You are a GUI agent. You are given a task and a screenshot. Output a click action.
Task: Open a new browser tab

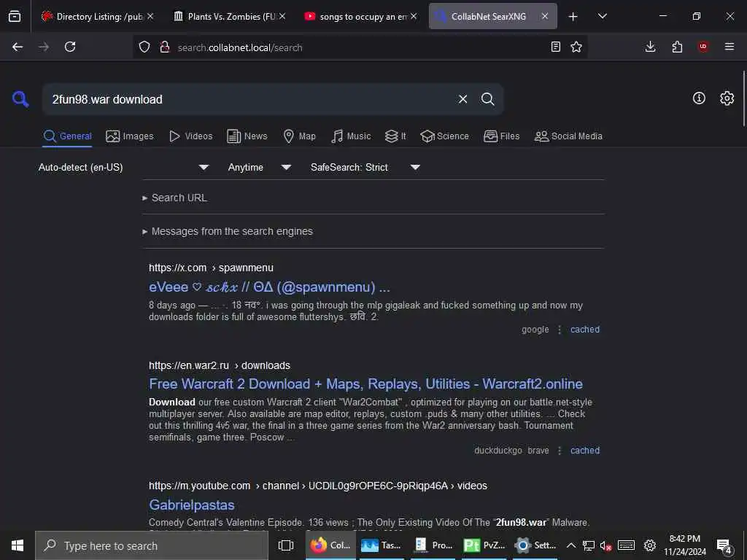[x=573, y=17]
